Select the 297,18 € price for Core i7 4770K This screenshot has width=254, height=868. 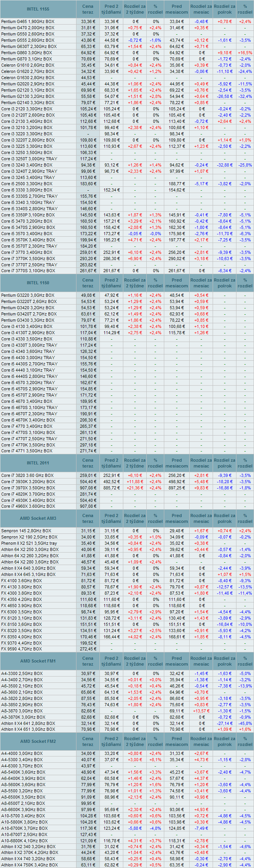88,445
